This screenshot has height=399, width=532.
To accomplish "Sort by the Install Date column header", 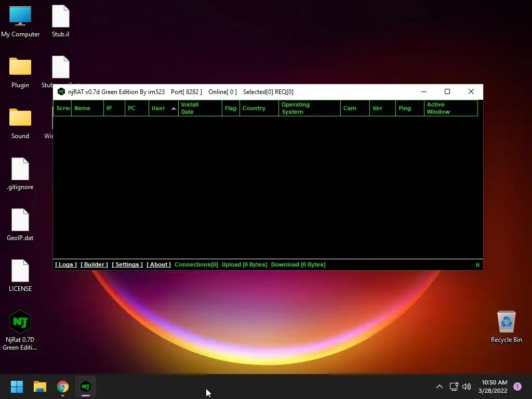I will click(x=200, y=108).
